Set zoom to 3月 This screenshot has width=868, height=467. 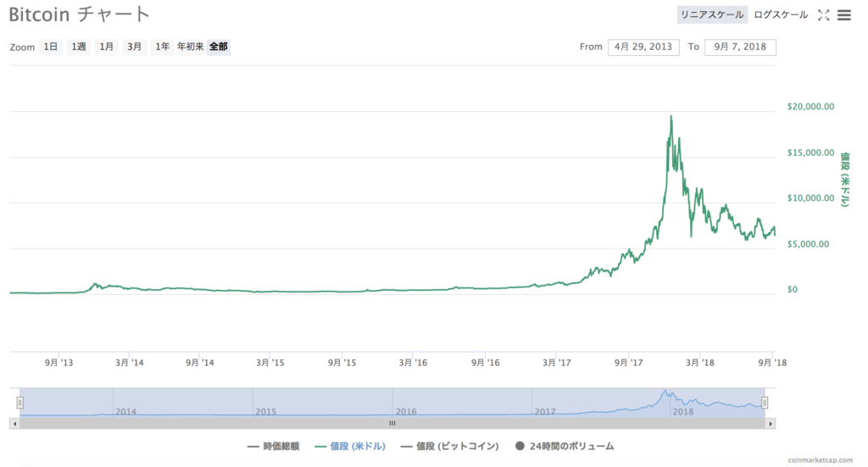[x=135, y=47]
